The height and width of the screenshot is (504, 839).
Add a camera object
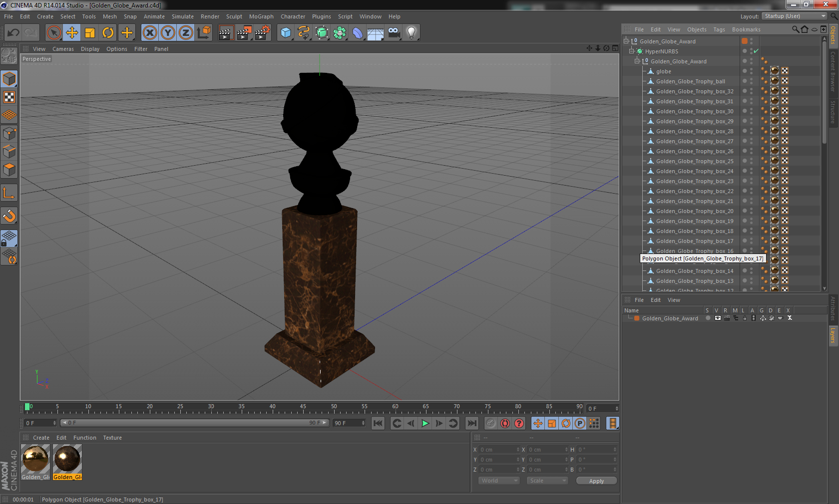(394, 33)
